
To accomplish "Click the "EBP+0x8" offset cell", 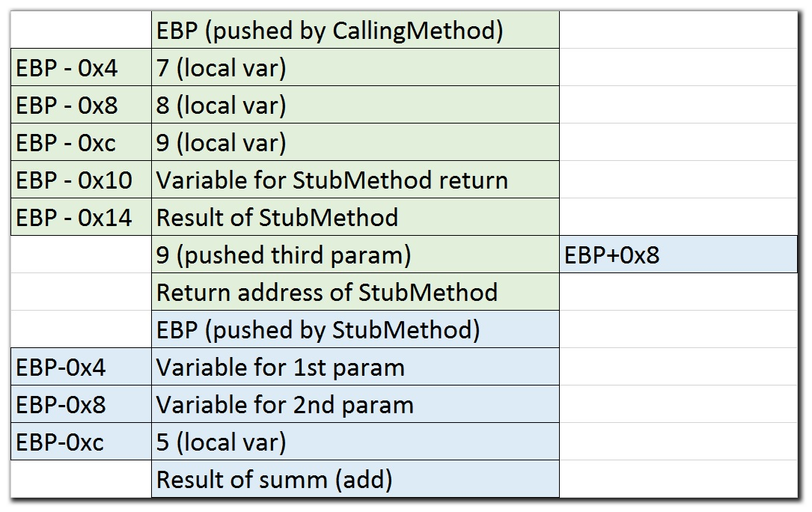I will click(677, 255).
